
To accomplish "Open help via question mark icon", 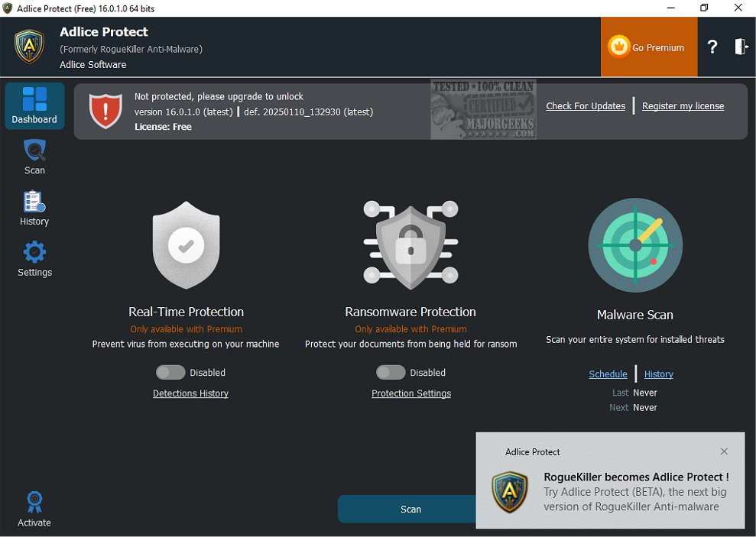I will pos(712,47).
